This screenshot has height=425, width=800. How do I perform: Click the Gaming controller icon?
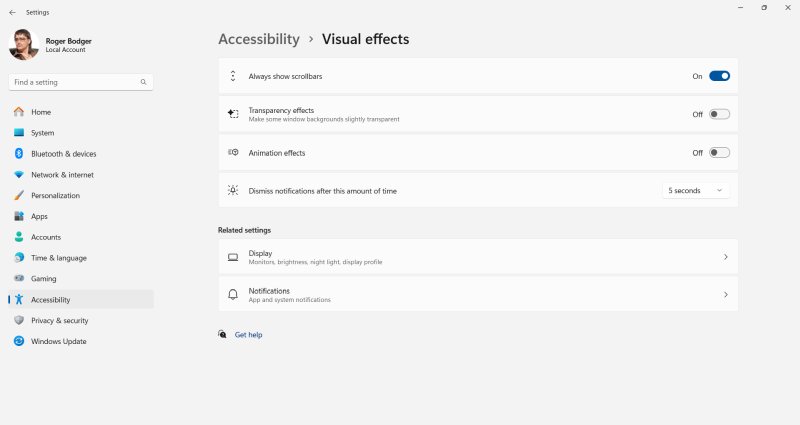(19, 279)
